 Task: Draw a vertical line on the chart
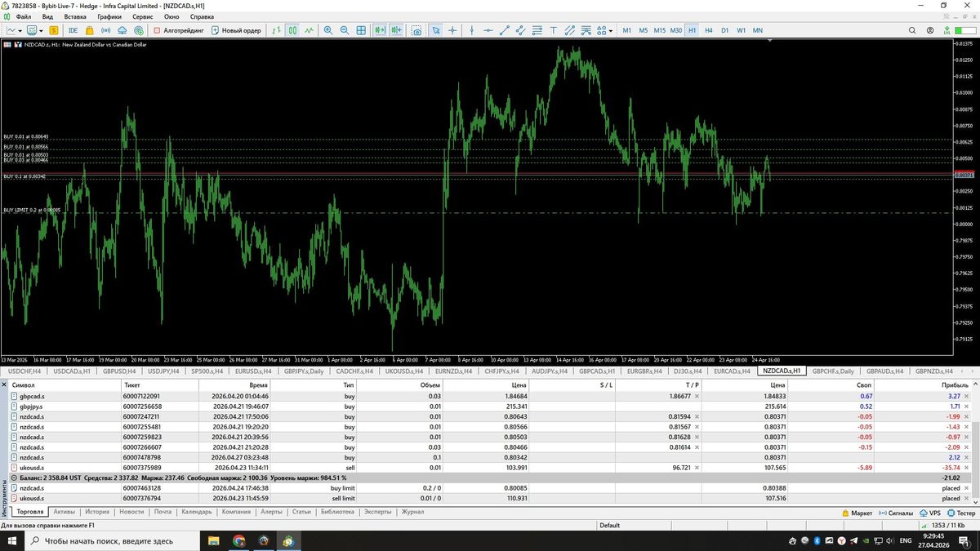coord(471,30)
